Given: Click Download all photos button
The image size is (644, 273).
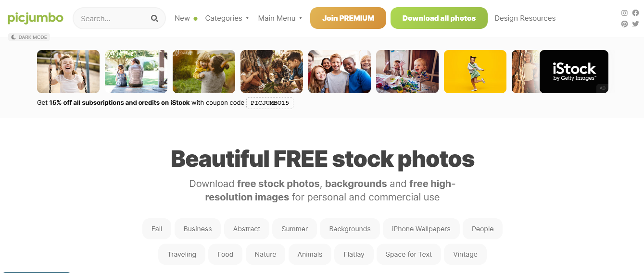Looking at the screenshot, I should 439,18.
